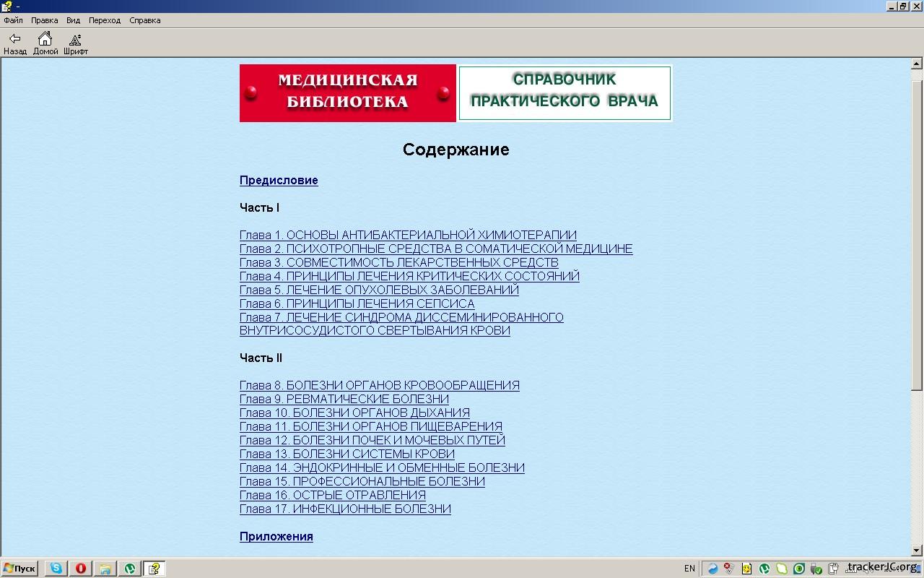This screenshot has width=924, height=578.
Task: Open the Приложения link
Action: coord(276,537)
